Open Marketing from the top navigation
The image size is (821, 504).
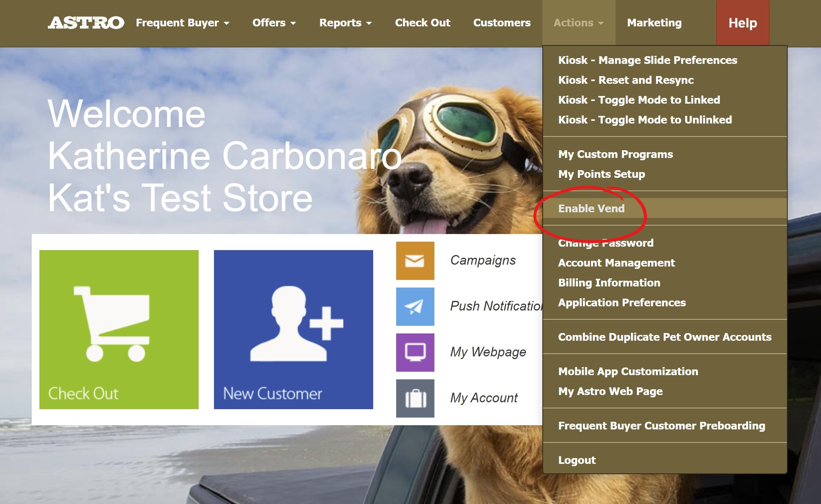654,23
